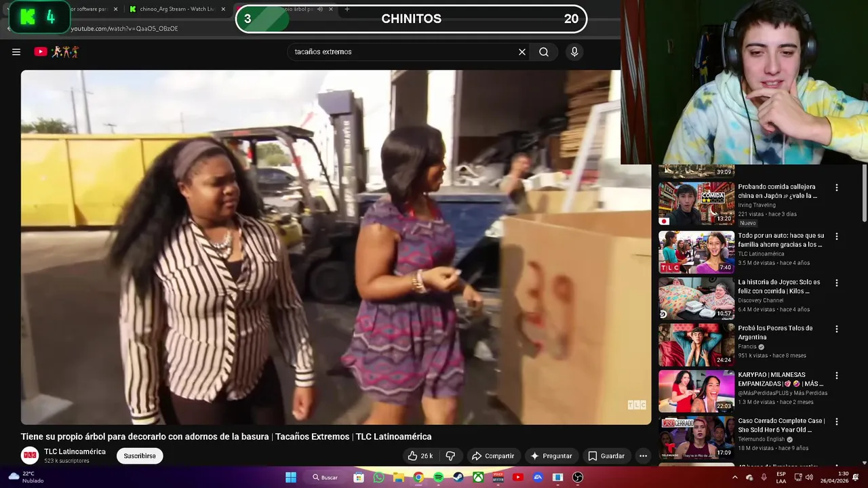Save the video with Guardar
Viewport: 868px width, 488px height.
(606, 456)
